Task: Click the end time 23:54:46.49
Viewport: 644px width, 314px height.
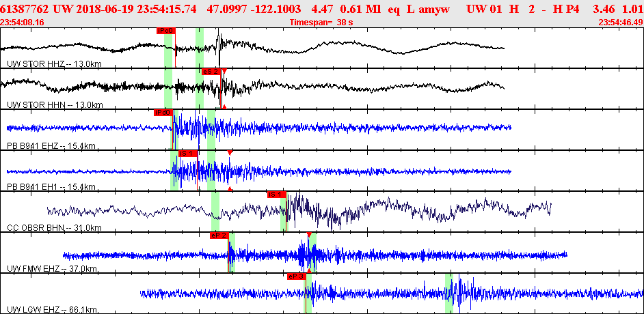Action: pos(621,22)
